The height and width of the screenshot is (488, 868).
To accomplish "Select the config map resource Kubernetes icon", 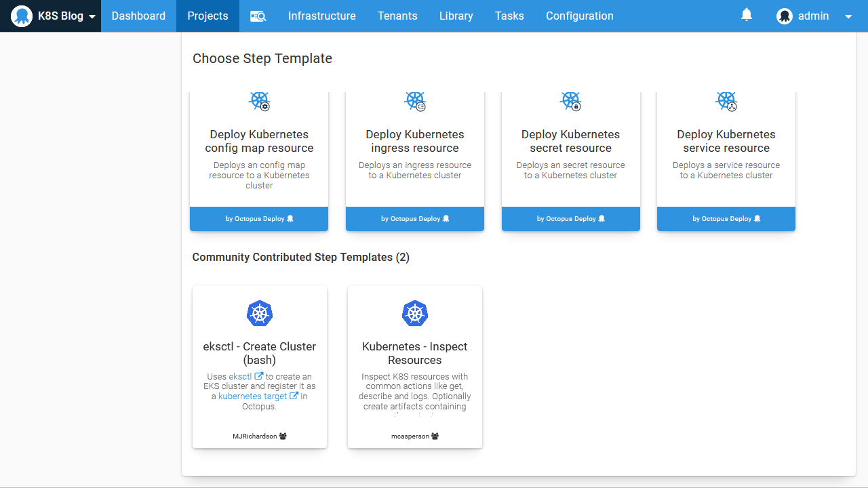I will coord(259,102).
